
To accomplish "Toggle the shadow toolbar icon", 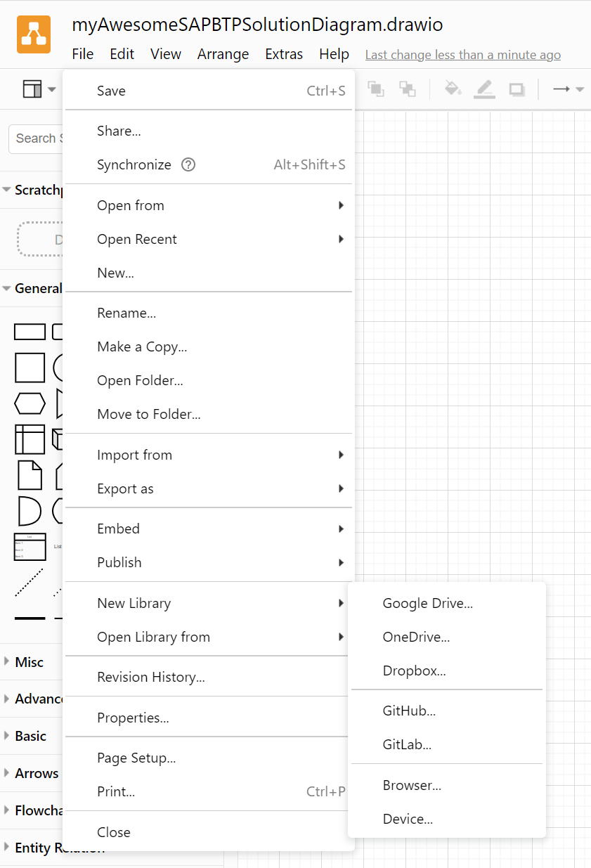I will click(517, 89).
